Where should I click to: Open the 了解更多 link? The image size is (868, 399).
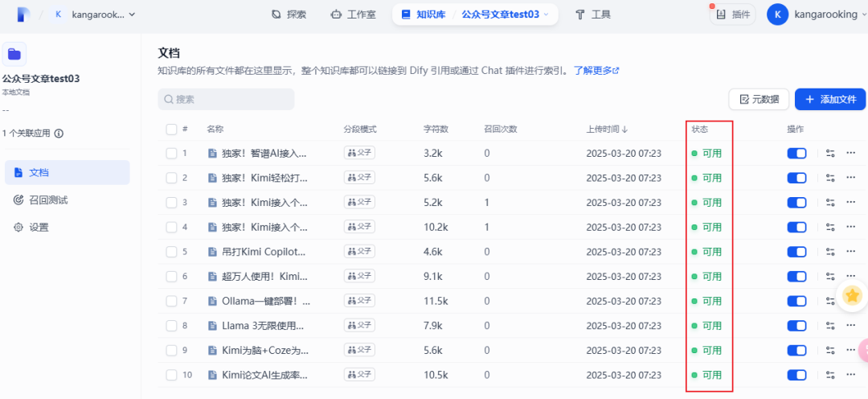596,70
